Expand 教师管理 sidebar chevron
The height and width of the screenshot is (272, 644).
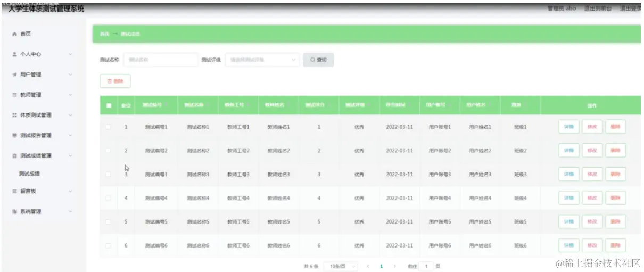70,95
